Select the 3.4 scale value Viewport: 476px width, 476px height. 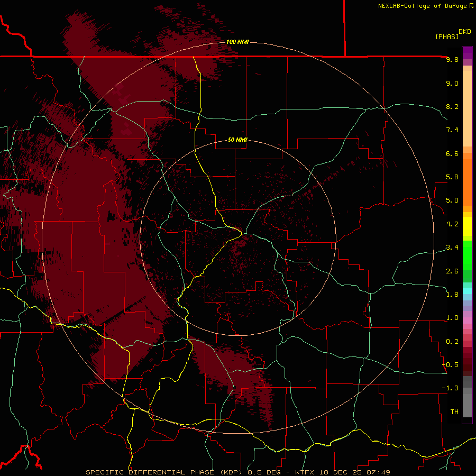(452, 248)
